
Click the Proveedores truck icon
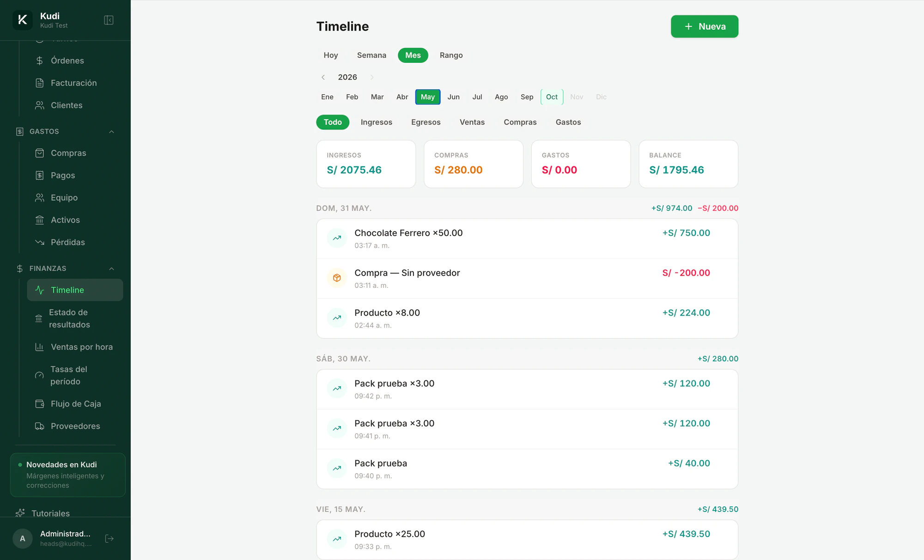tap(40, 426)
